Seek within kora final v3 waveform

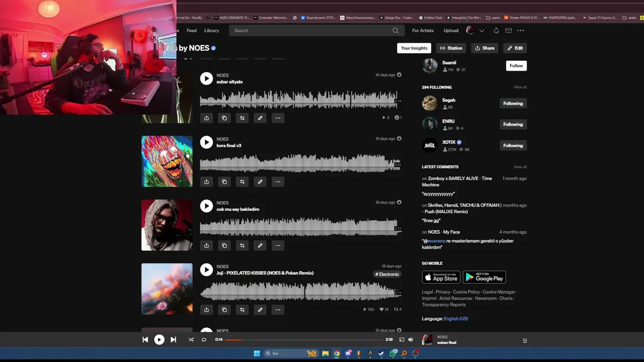300,163
